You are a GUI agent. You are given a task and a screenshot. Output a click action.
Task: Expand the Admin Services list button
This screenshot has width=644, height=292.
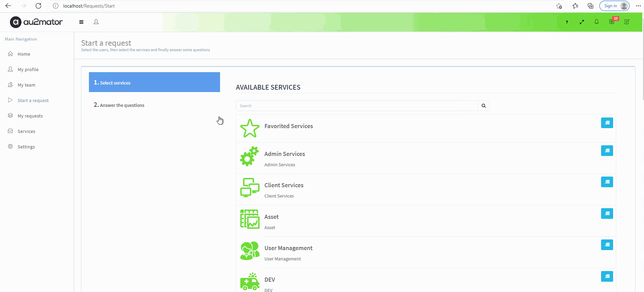tap(607, 151)
